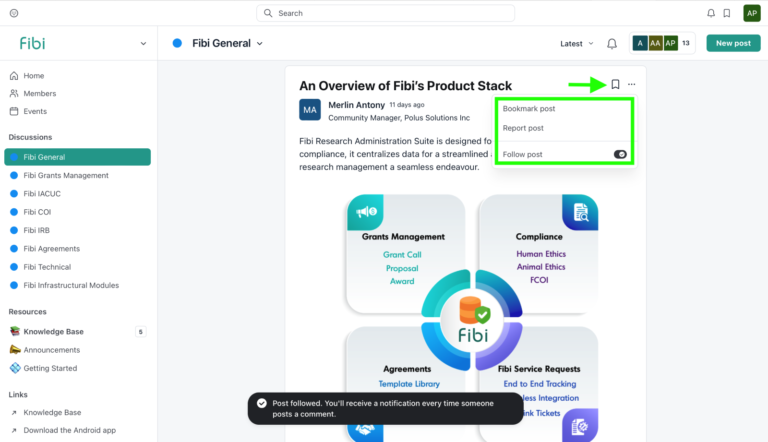The image size is (768, 442).
Task: Click the New post button
Action: pos(733,43)
